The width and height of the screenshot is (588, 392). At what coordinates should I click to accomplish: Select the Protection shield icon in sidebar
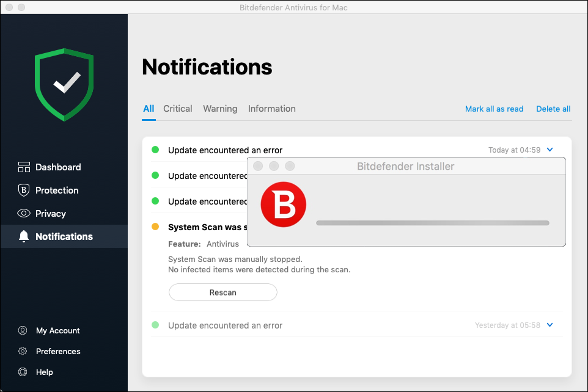coord(24,191)
